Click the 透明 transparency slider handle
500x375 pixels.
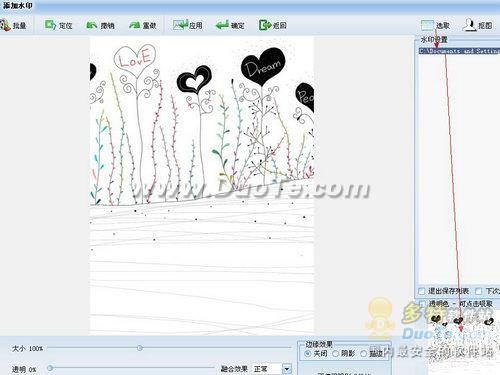(50, 368)
